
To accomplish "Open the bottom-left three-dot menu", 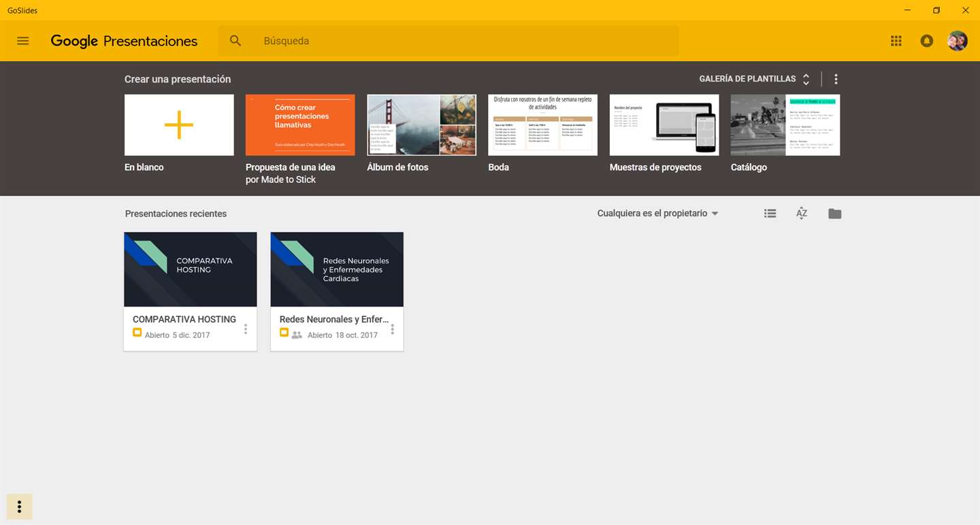I will pos(19,507).
